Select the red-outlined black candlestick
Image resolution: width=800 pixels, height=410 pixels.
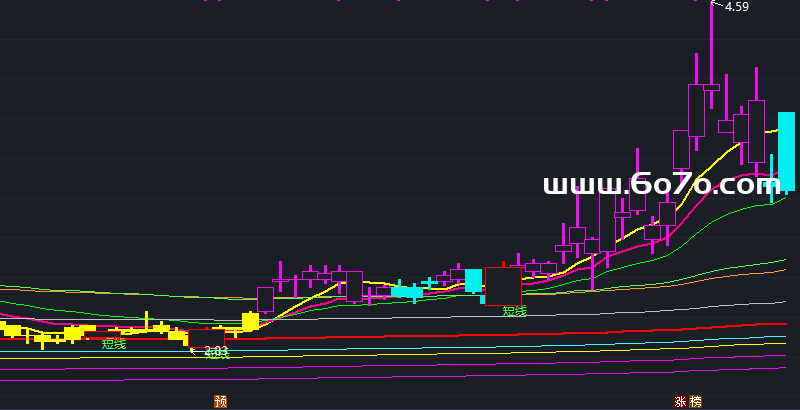click(504, 285)
